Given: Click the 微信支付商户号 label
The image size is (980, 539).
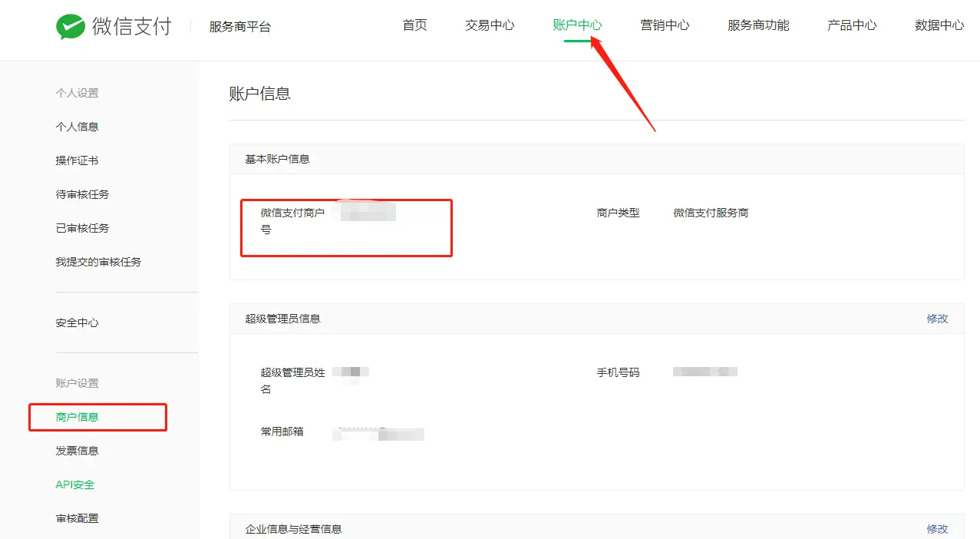Looking at the screenshot, I should (292, 221).
